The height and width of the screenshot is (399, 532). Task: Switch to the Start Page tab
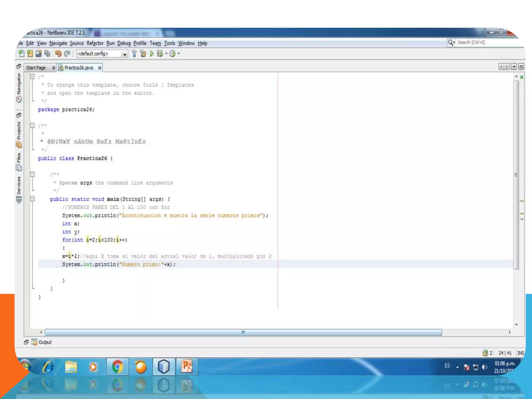pyautogui.click(x=36, y=68)
